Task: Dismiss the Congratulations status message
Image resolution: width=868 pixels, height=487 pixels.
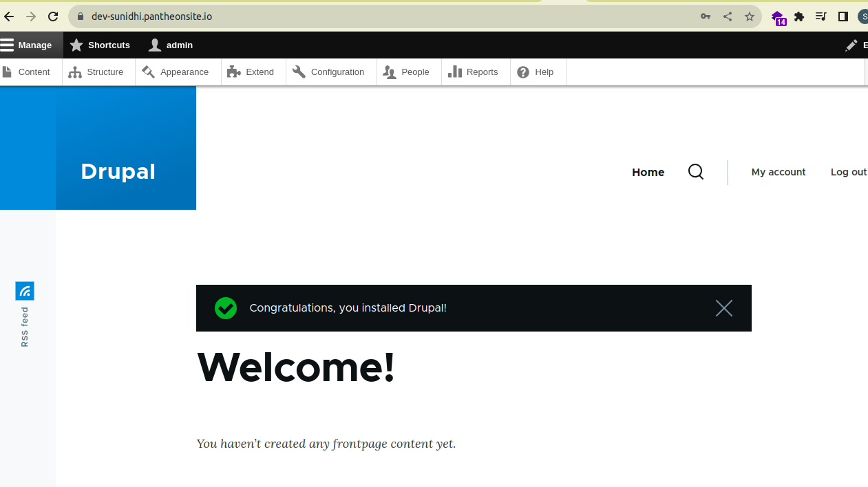Action: tap(723, 308)
